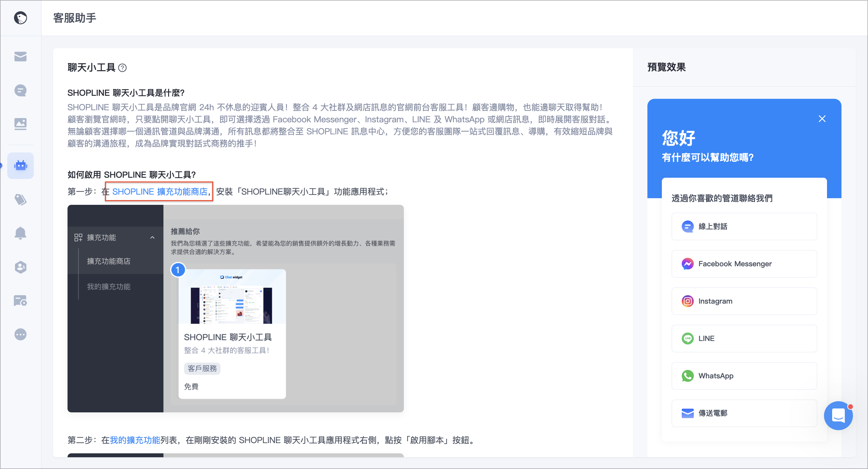Open the message settings sidebar icon

(x=20, y=301)
